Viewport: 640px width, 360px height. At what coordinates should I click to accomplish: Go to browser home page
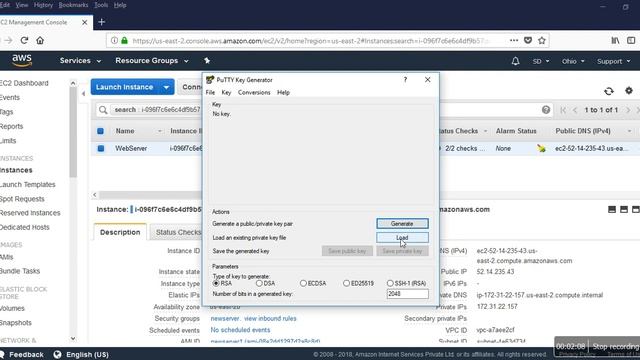(40, 40)
